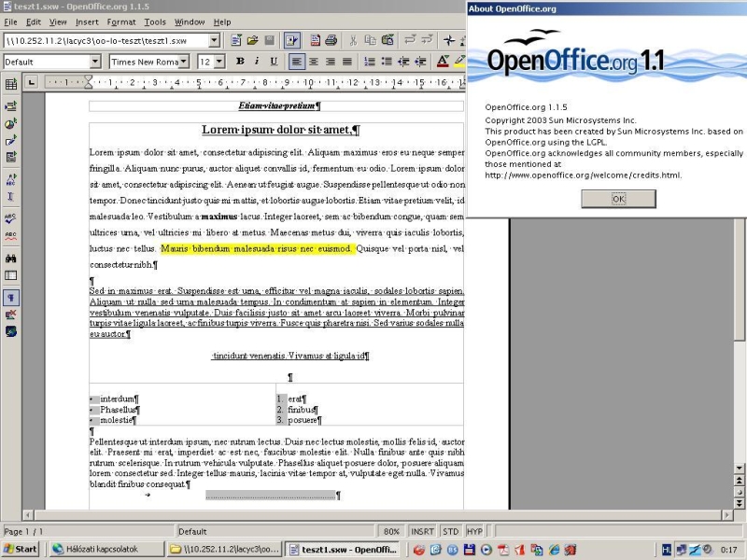The height and width of the screenshot is (560, 747).
Task: Open the Data Sources icon
Action: 11,275
